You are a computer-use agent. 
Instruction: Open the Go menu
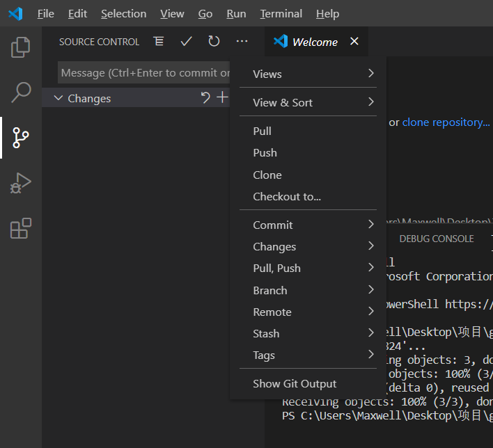point(205,14)
